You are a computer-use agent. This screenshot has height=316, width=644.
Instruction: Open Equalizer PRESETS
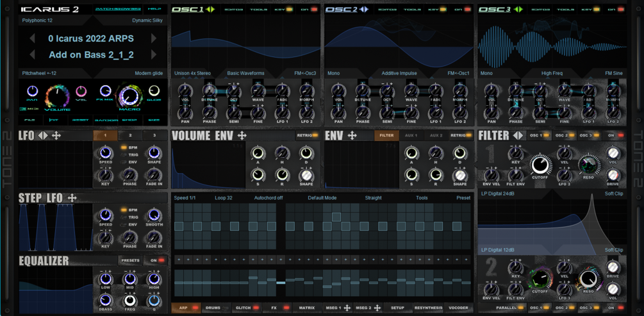point(131,260)
